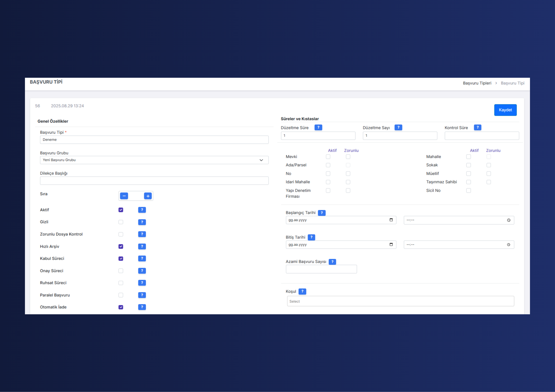Disable the Otomatik İade checkbox
The height and width of the screenshot is (392, 555).
(x=121, y=307)
